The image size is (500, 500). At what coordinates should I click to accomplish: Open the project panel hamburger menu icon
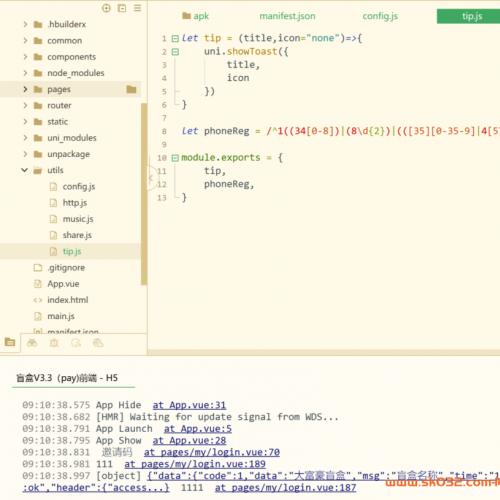pyautogui.click(x=137, y=8)
